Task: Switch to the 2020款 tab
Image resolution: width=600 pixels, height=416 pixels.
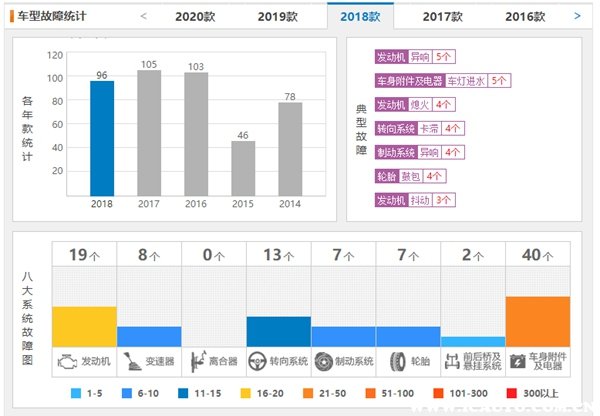Action: click(195, 16)
